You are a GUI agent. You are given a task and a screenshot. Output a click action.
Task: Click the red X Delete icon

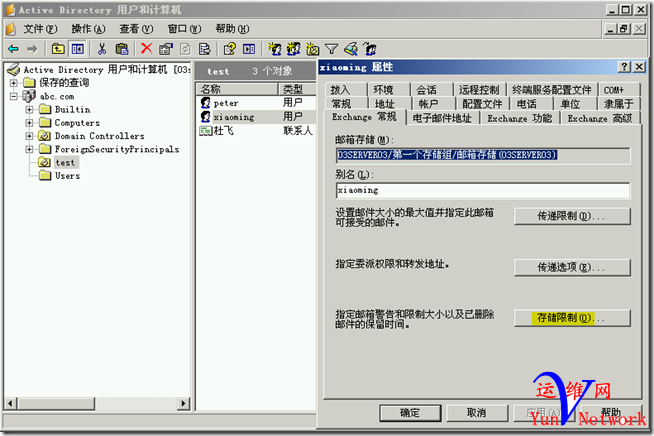(146, 49)
